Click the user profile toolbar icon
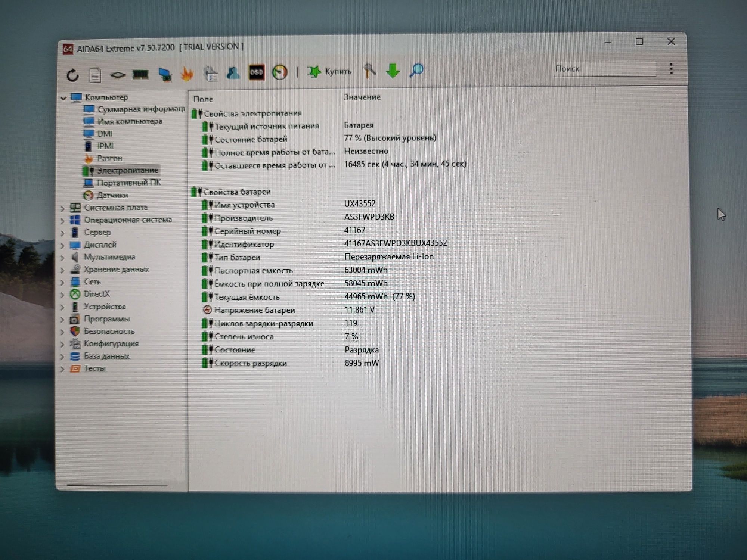The height and width of the screenshot is (560, 747). coord(233,73)
